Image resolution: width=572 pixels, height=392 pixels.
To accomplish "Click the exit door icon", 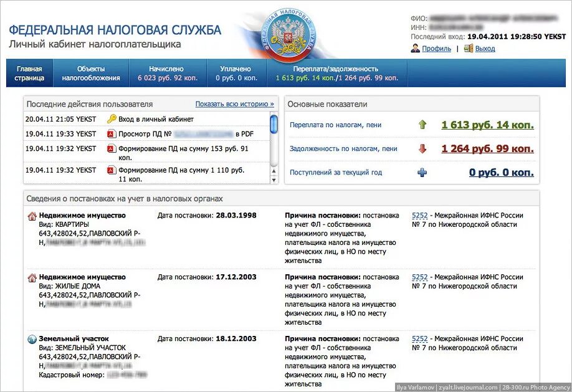I will [x=469, y=48].
